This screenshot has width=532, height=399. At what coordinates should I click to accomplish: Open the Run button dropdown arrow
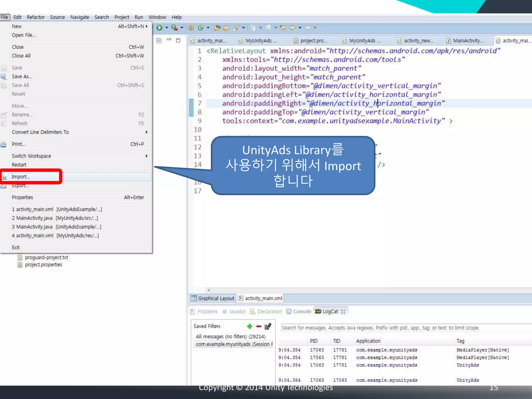[x=167, y=28]
